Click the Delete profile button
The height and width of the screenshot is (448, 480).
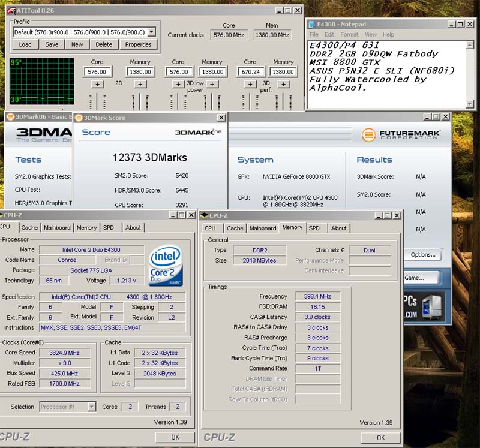point(104,44)
